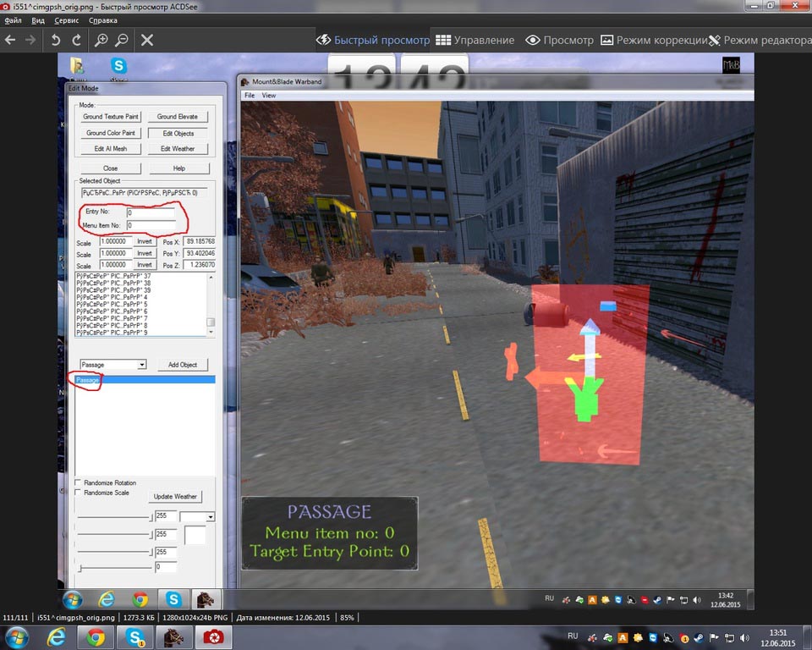Delete the image with the X icon

[x=146, y=40]
